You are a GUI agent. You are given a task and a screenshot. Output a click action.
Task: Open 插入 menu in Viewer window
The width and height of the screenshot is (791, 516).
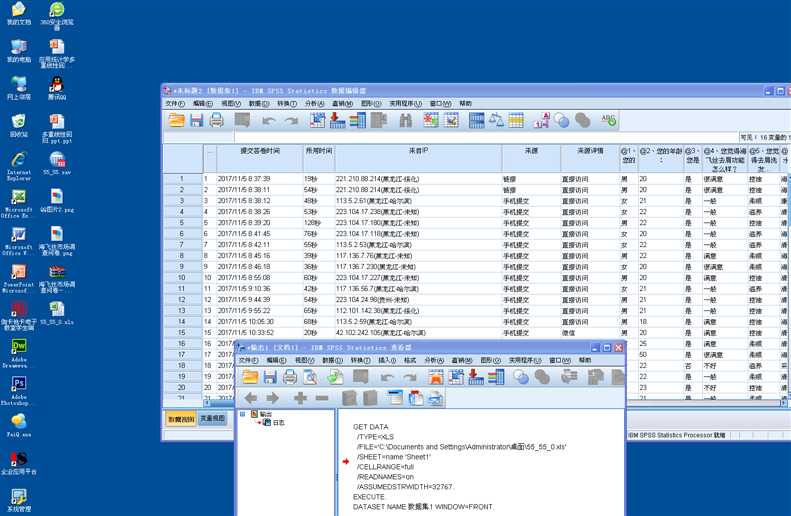tap(387, 360)
